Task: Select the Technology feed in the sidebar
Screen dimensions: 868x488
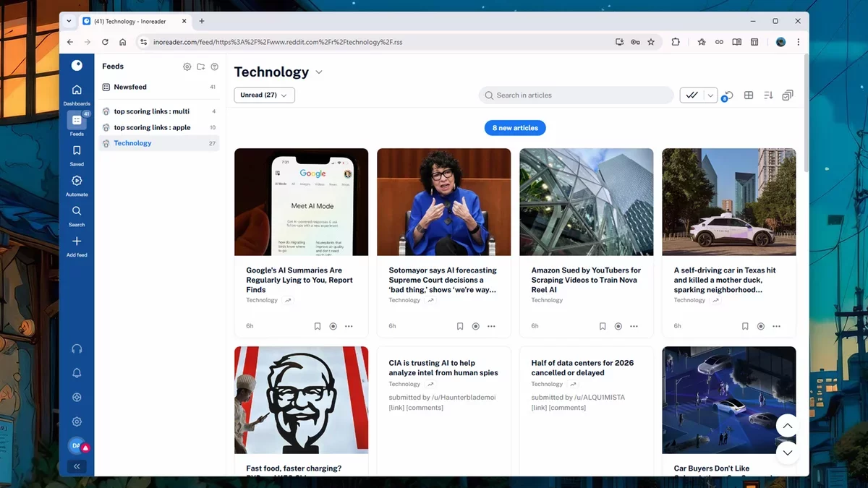Action: 132,142
